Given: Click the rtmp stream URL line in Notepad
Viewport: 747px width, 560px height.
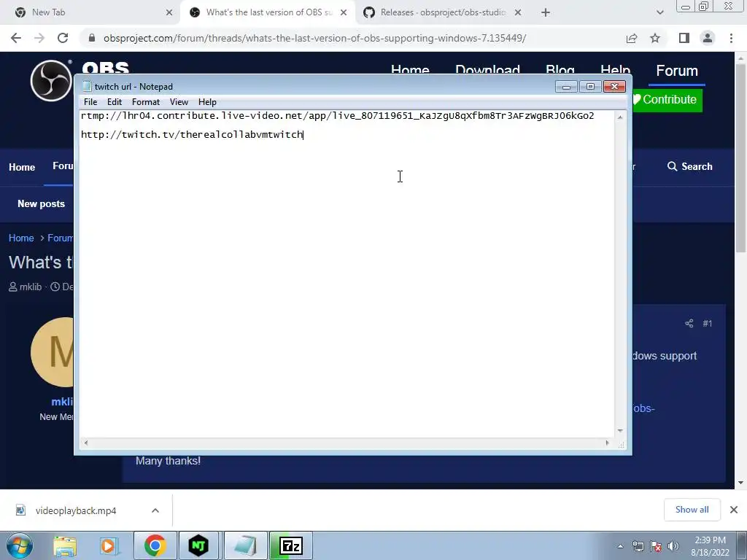Looking at the screenshot, I should [337, 116].
